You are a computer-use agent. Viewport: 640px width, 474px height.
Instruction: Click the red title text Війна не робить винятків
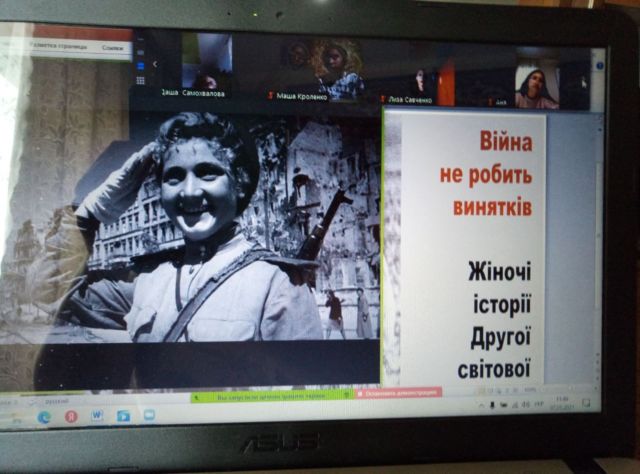click(486, 175)
